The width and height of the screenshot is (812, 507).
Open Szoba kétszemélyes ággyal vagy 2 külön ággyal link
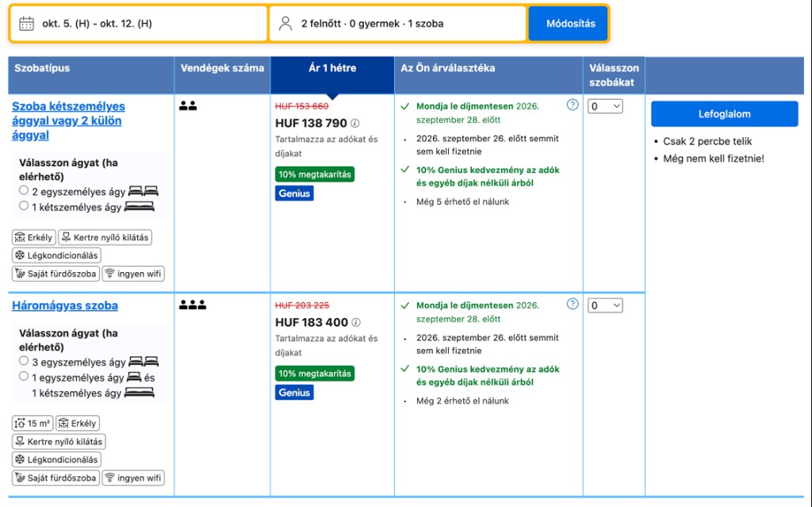click(x=68, y=121)
